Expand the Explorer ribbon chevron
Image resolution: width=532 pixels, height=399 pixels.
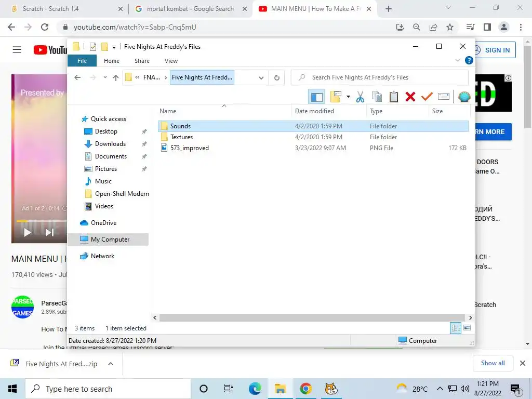[458, 60]
